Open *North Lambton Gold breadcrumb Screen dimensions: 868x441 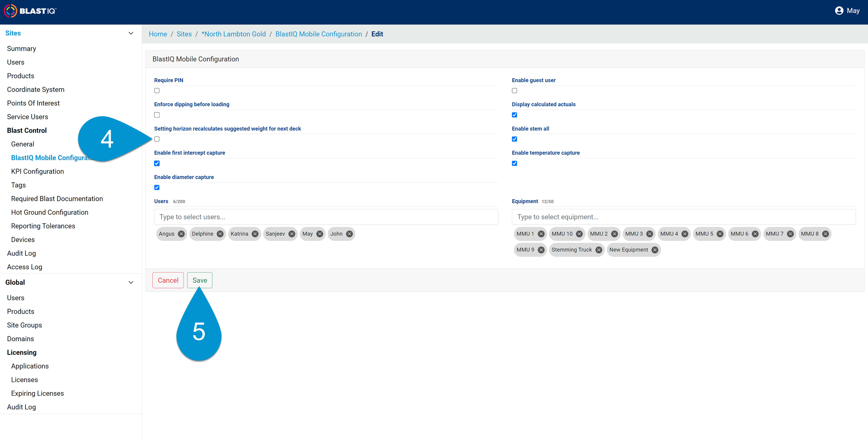point(234,34)
